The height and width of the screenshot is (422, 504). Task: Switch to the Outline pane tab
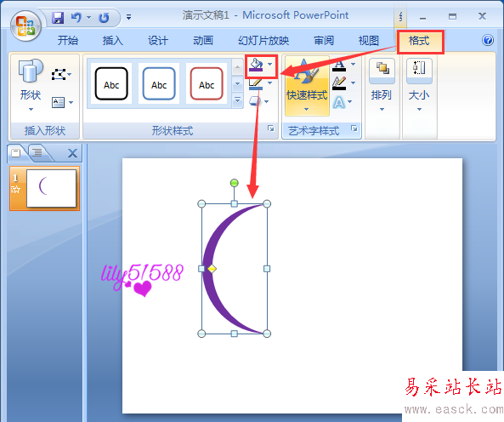[37, 152]
